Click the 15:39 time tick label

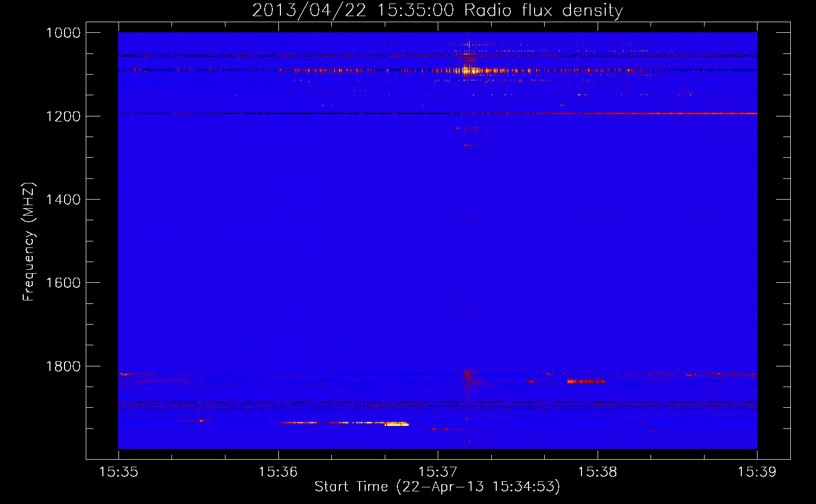pyautogui.click(x=757, y=472)
